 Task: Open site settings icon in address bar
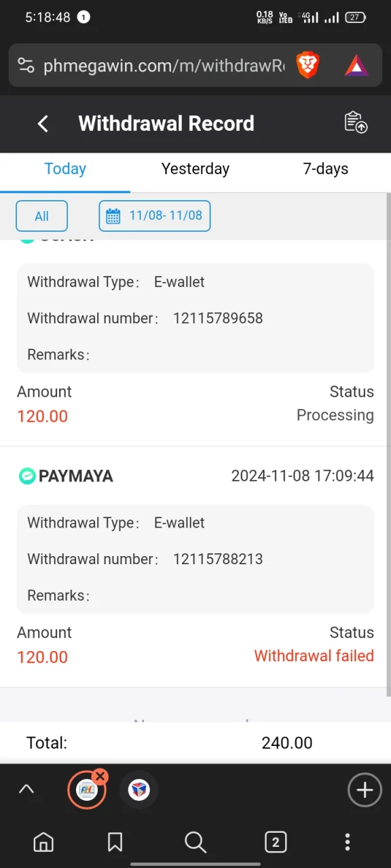click(x=26, y=65)
